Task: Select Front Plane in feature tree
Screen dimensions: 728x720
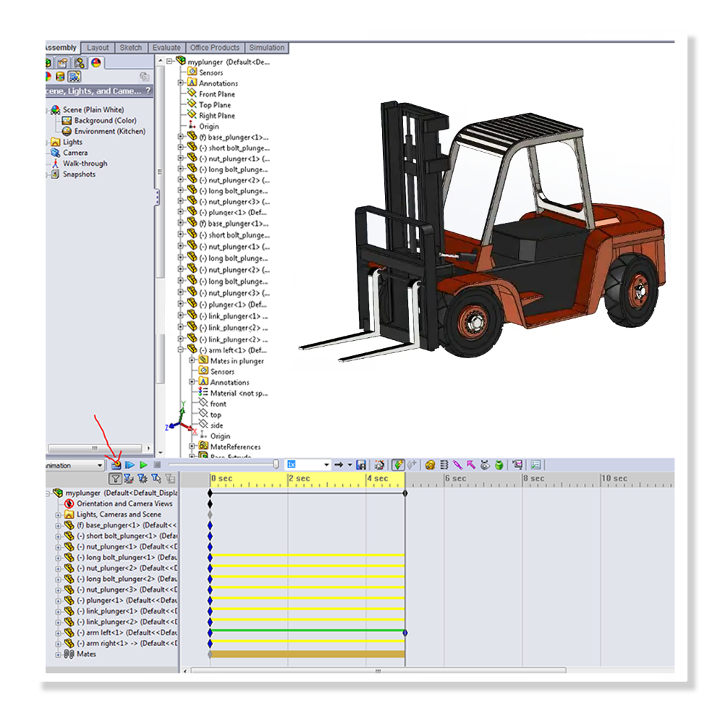Action: 217,94
